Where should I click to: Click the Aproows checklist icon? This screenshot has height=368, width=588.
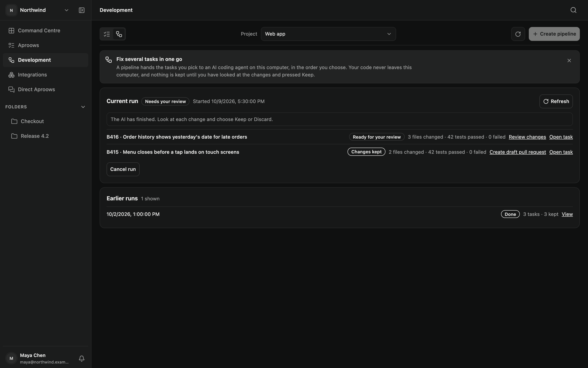point(11,45)
